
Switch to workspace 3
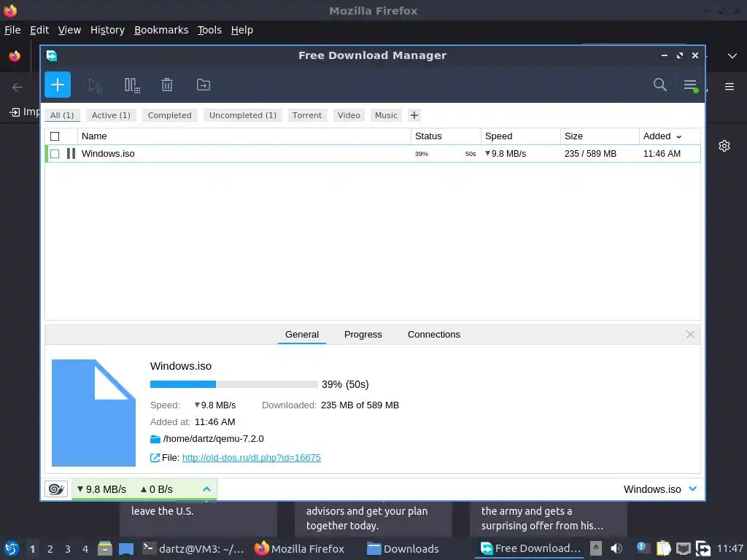pyautogui.click(x=68, y=549)
